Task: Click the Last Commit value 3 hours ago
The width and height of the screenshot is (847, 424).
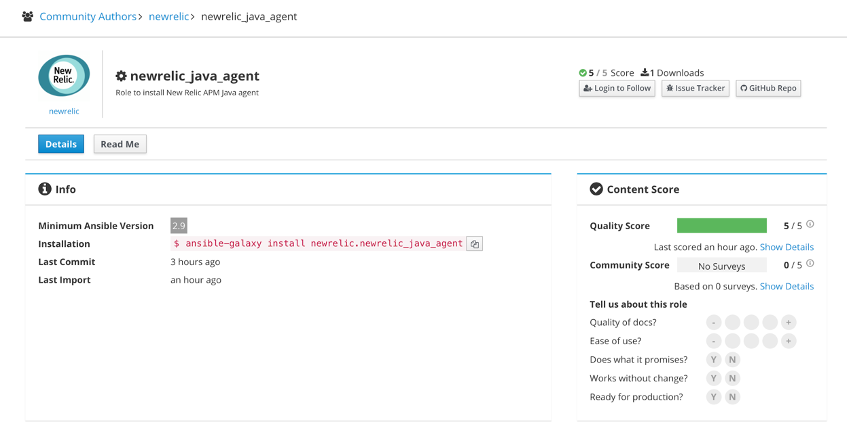Action: pos(195,262)
